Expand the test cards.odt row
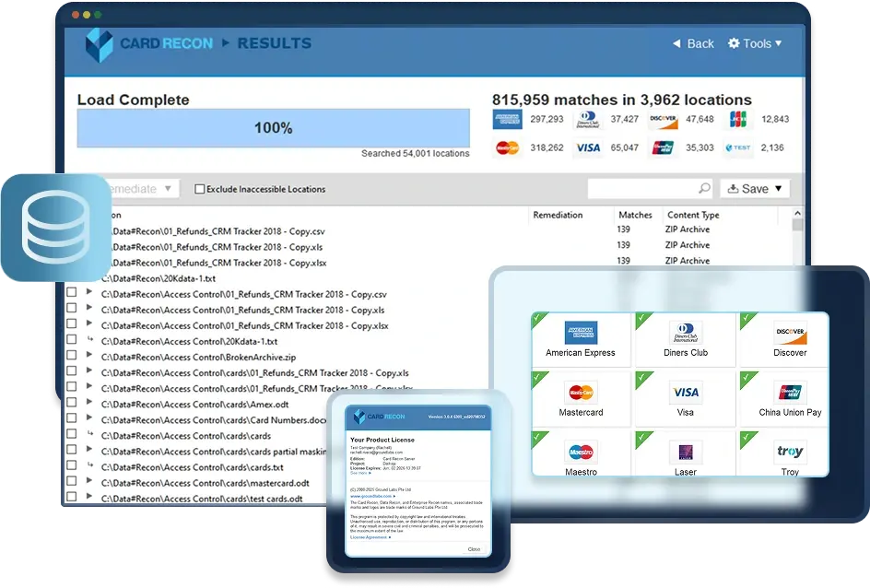Screen dimensions: 870x588 (x=89, y=499)
